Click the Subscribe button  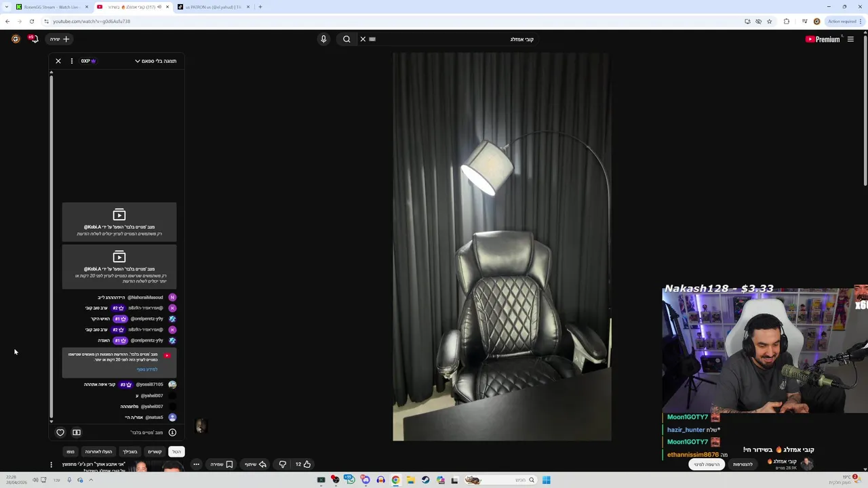coord(707,464)
